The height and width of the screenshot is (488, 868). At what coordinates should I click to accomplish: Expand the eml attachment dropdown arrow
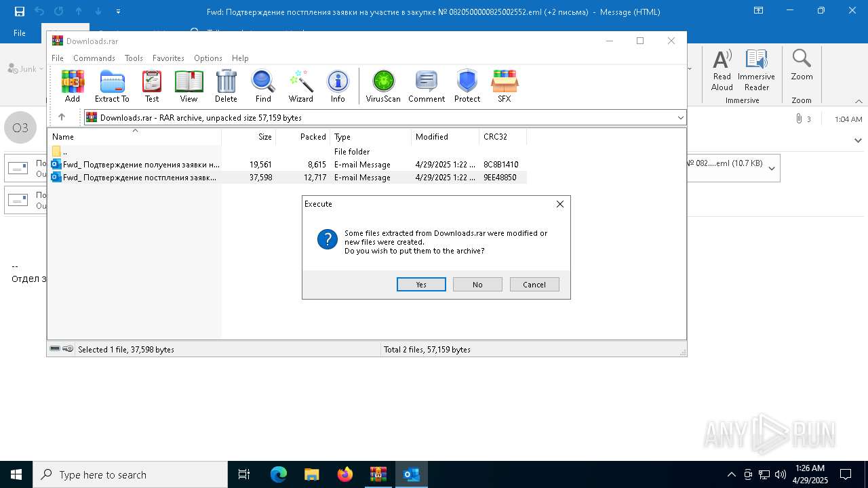point(772,168)
